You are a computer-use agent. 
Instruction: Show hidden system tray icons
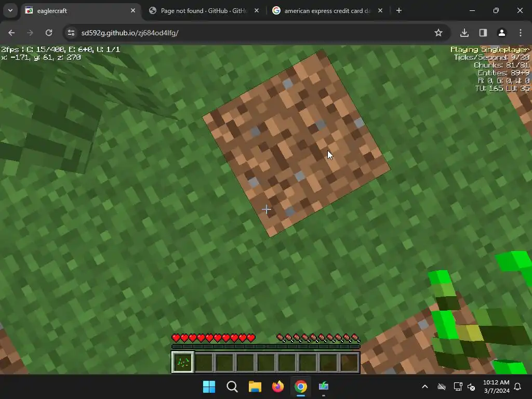(x=424, y=387)
